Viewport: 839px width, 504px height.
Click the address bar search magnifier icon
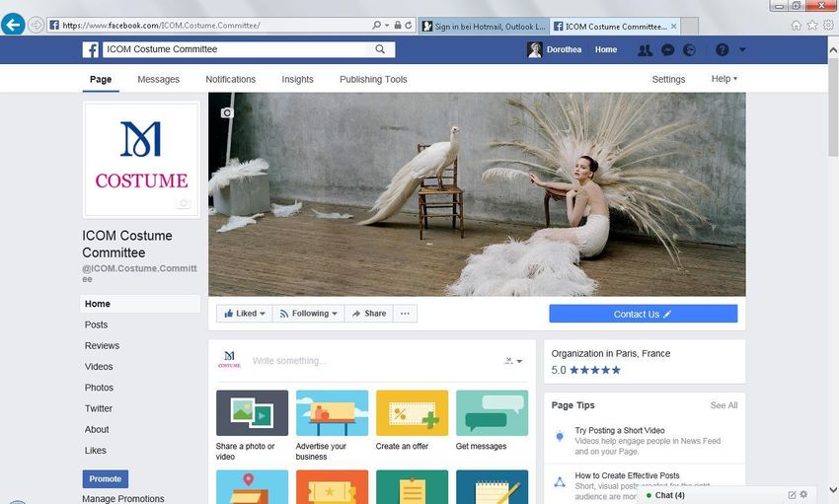pos(376,25)
